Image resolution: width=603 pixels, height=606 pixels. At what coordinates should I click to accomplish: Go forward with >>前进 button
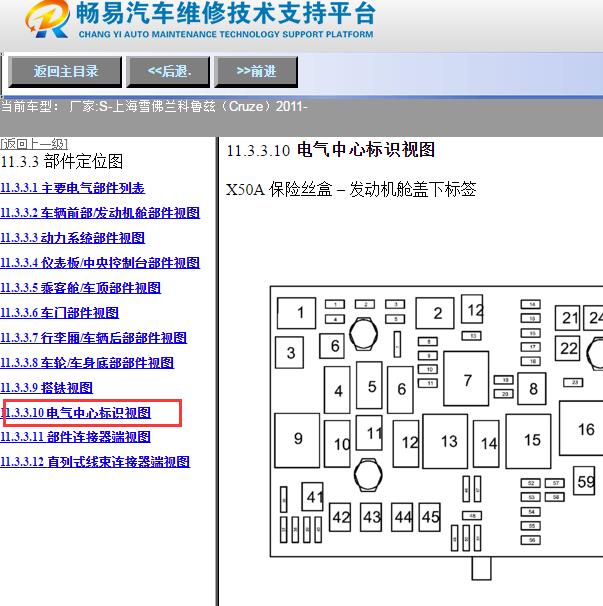tap(256, 71)
